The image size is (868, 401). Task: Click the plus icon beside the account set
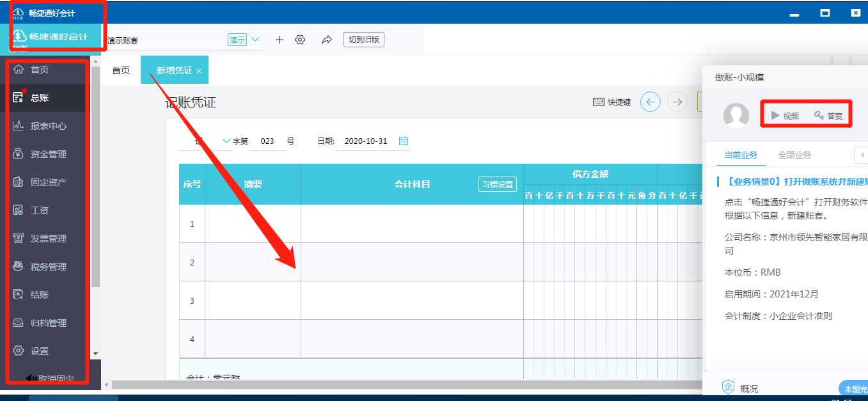click(x=279, y=40)
